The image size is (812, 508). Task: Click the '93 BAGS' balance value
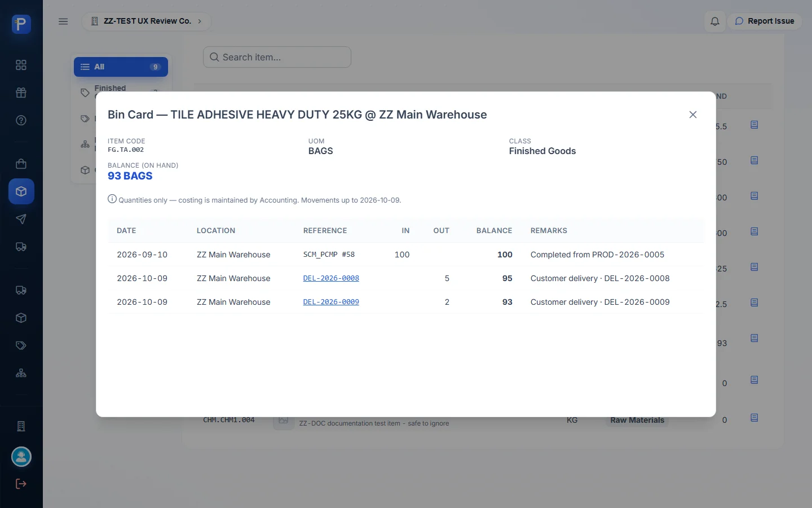(x=130, y=176)
